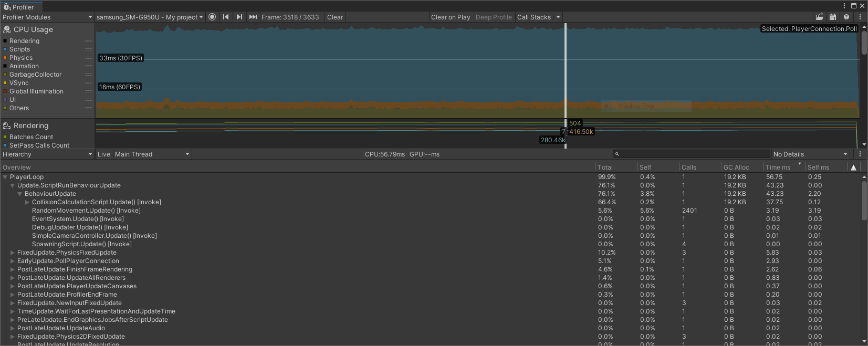Grab the reorder handle beside Scripts category
Image resolution: width=868 pixels, height=346 pixels.
[x=89, y=49]
